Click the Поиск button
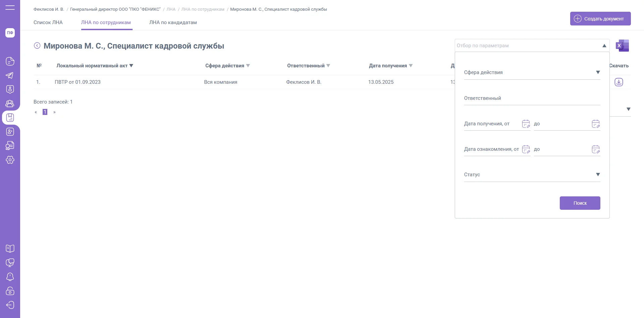The height and width of the screenshot is (318, 644). coord(580,203)
